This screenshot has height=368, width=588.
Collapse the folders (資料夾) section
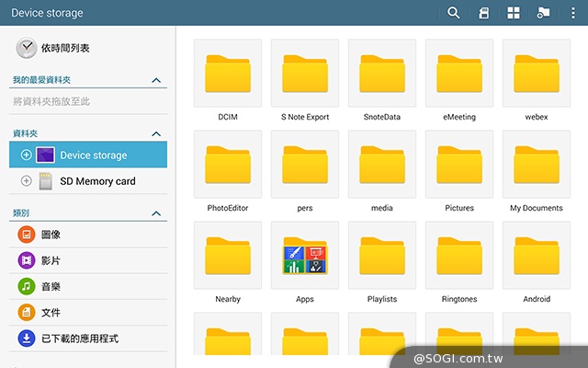pos(156,134)
